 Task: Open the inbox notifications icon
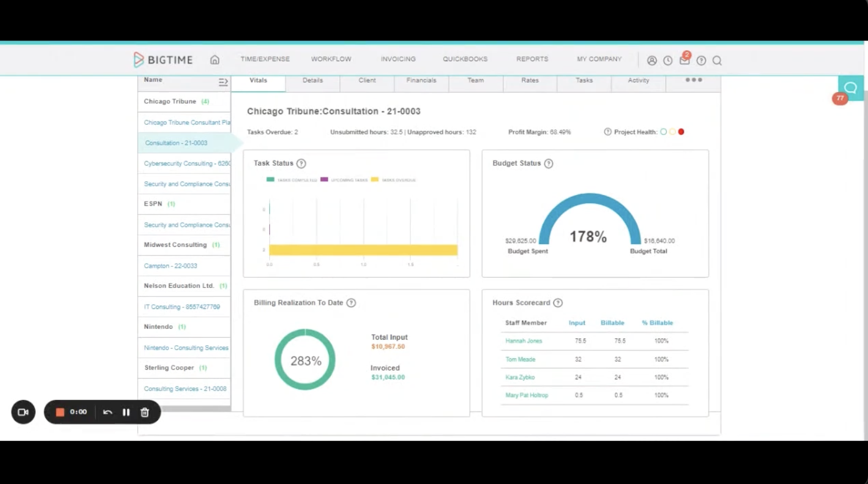tap(685, 59)
